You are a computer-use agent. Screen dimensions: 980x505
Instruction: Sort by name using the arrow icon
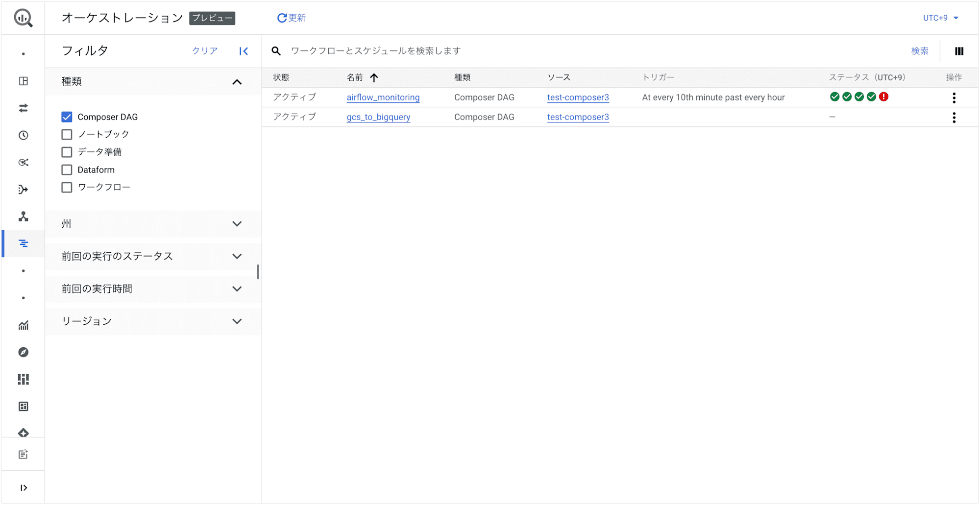374,77
